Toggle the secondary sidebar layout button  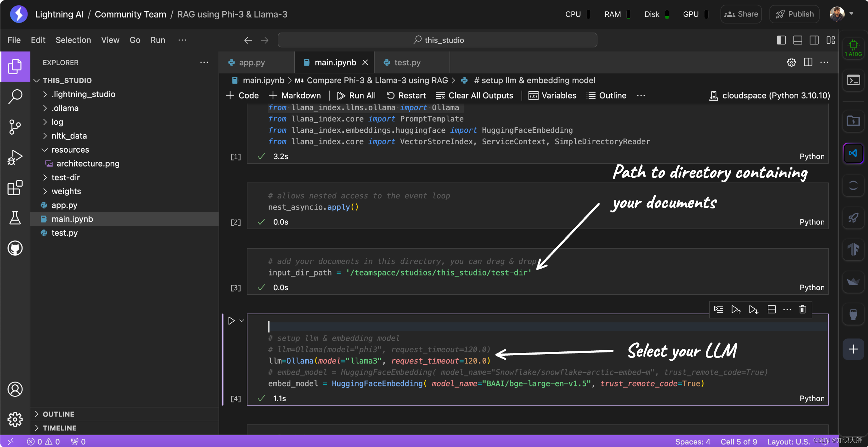(x=814, y=40)
